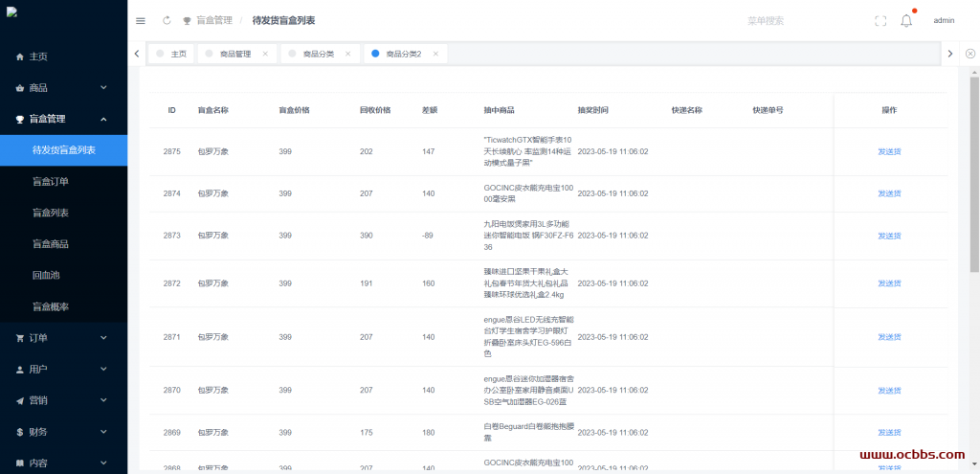Click 发送货 for order 2875

[x=889, y=151]
